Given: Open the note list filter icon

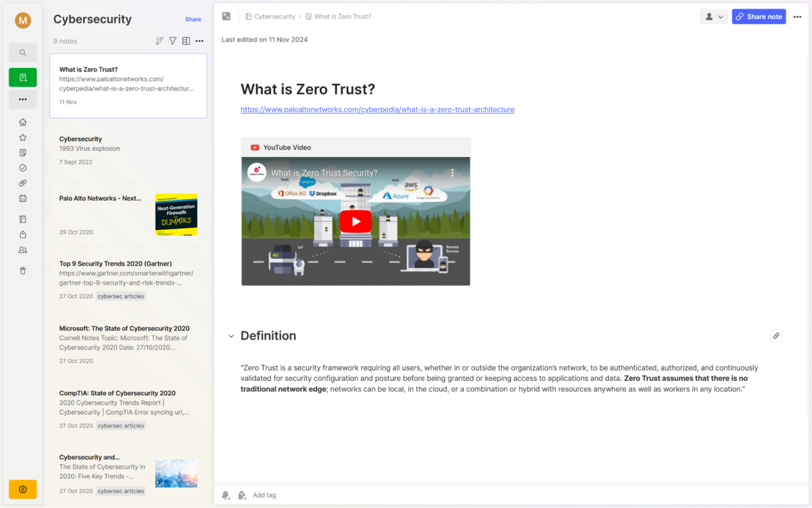Looking at the screenshot, I should pyautogui.click(x=173, y=41).
